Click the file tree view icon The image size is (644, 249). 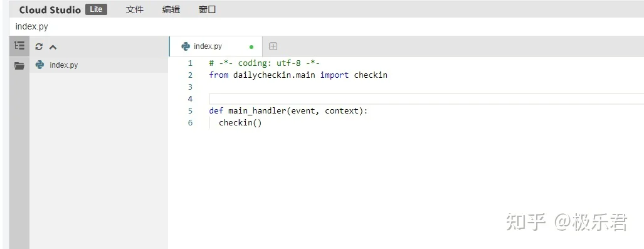[19, 46]
